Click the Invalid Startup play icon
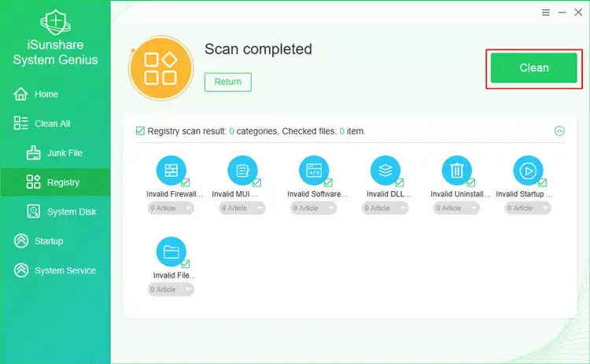Screen dimensions: 590x364 (528, 171)
